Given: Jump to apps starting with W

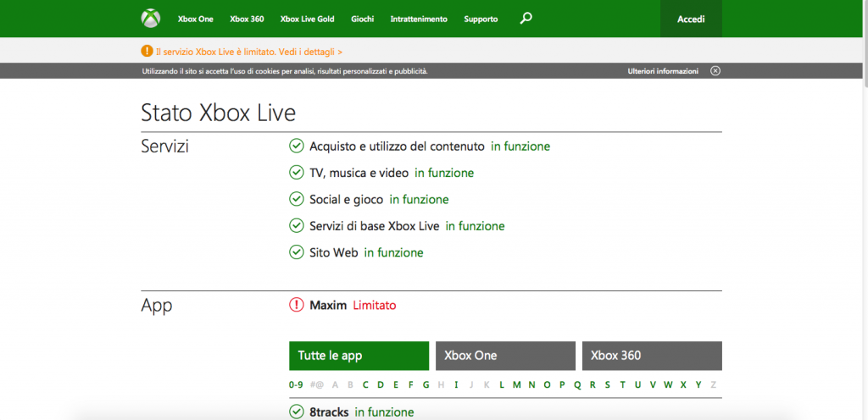Looking at the screenshot, I should [668, 385].
